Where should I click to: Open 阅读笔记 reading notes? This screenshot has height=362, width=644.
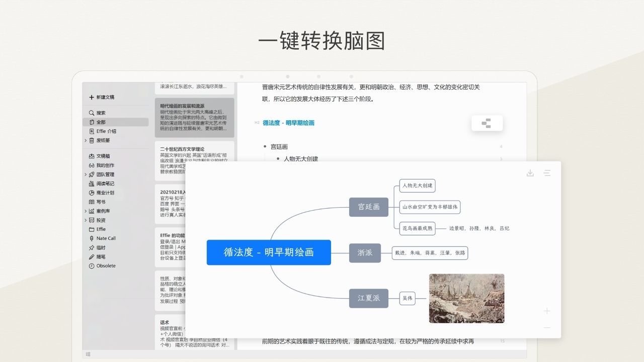point(104,183)
